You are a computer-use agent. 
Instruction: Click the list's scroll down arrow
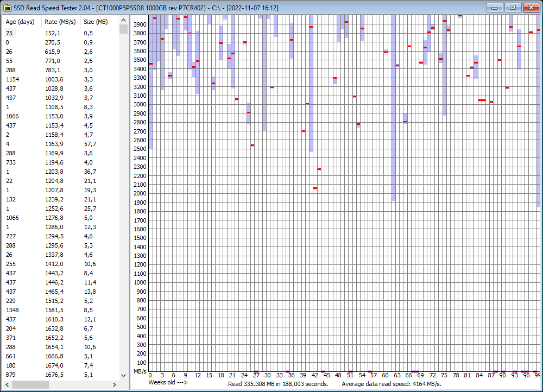click(x=123, y=375)
